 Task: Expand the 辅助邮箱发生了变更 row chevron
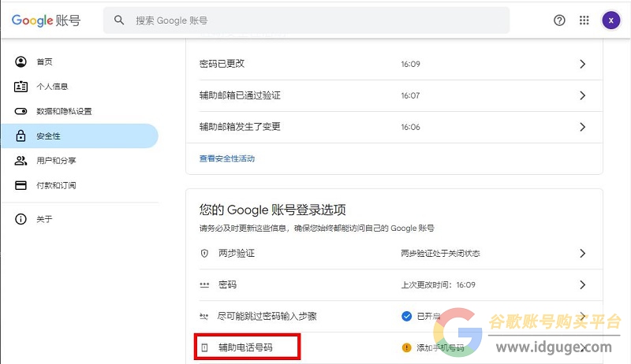tap(582, 127)
